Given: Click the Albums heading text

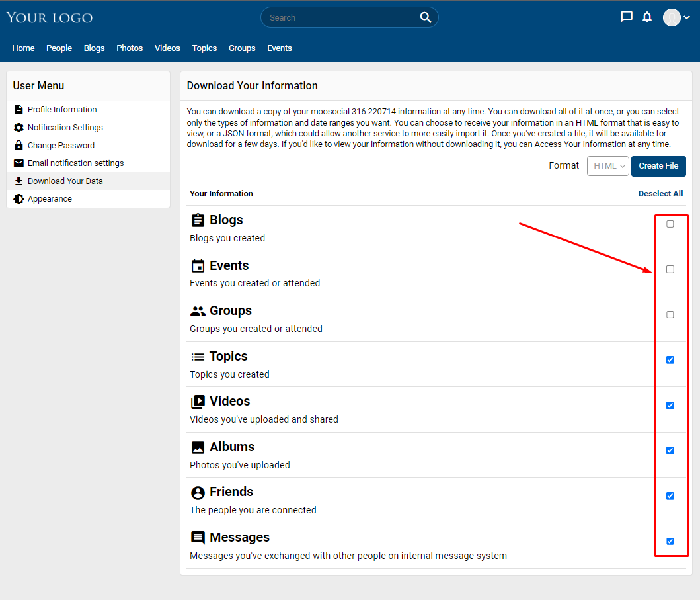Looking at the screenshot, I should pos(232,447).
